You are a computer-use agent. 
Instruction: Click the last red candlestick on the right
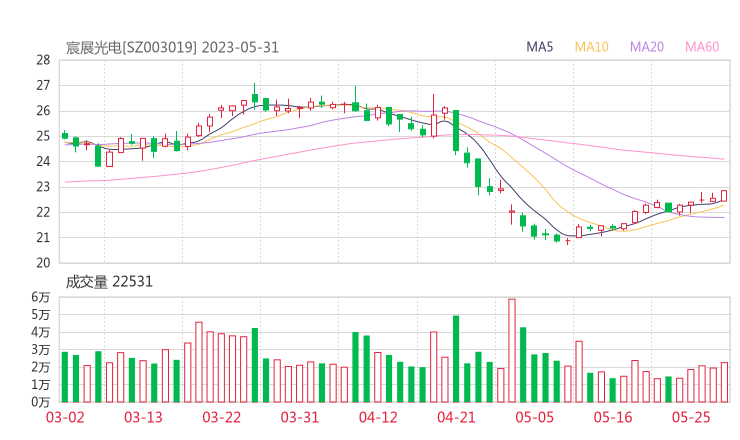click(x=724, y=195)
